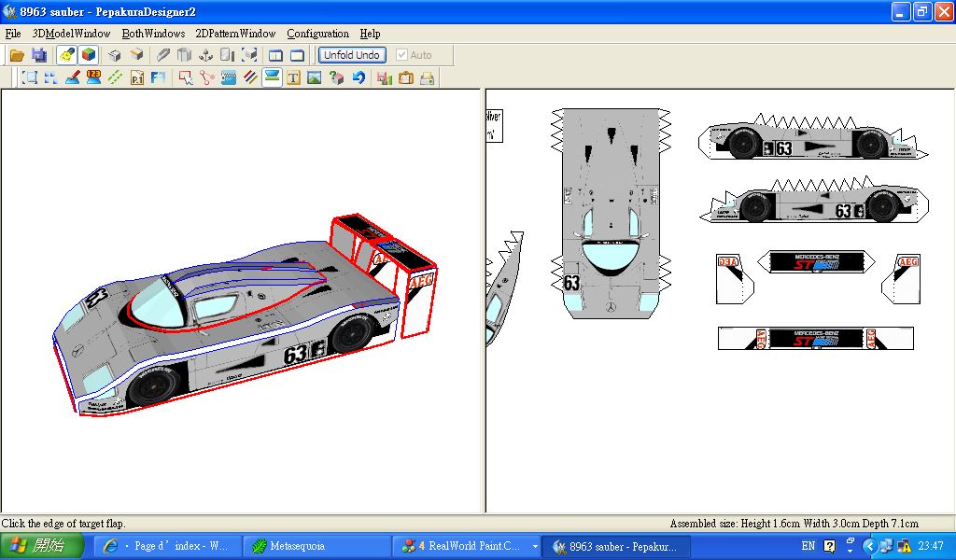Click the 123 edge ID numbering icon
Screen dimensions: 956x560
tap(93, 78)
